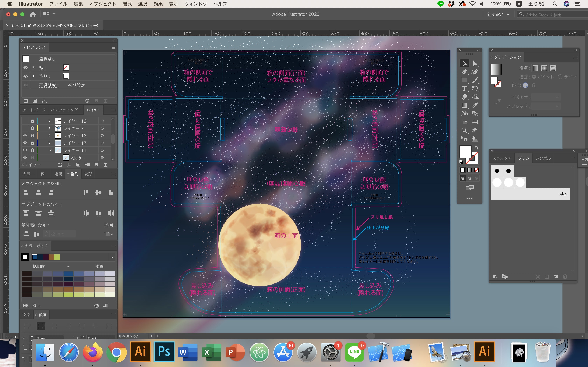Collapse the expanded レイヤー 11
Image resolution: width=588 pixels, height=367 pixels.
50,150
